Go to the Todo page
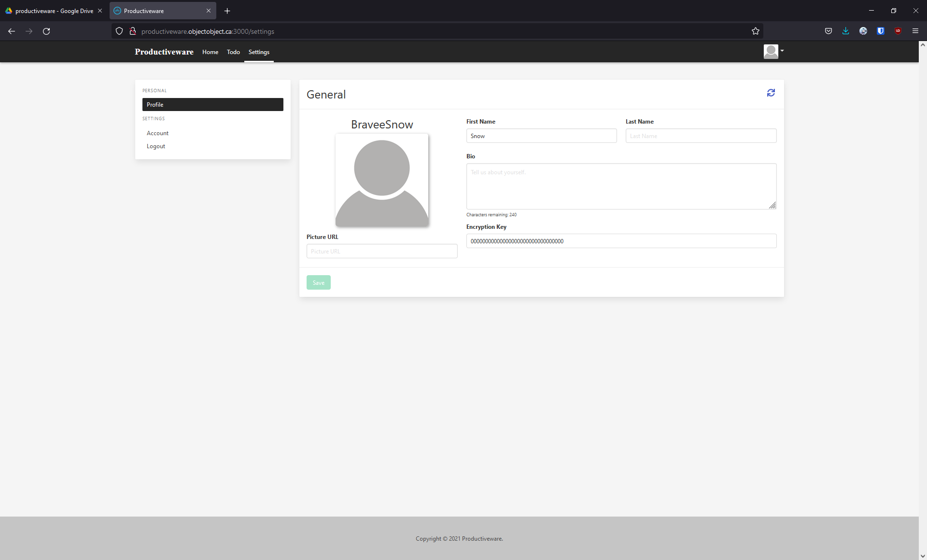 pyautogui.click(x=233, y=52)
